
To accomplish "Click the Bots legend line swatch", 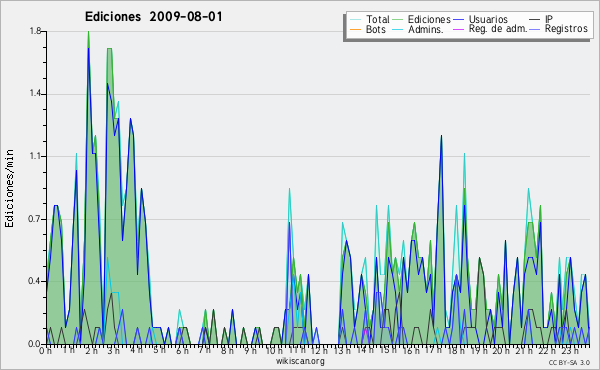I will [x=355, y=29].
